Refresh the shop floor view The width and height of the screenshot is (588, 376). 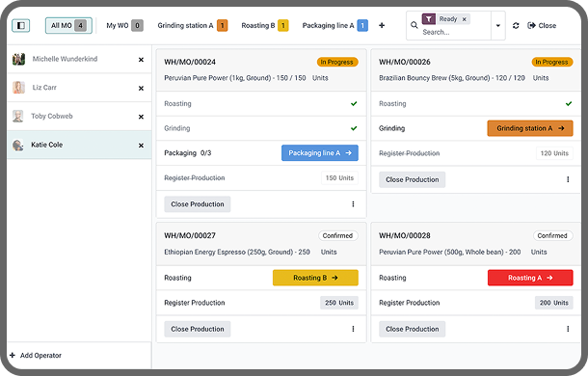[516, 25]
